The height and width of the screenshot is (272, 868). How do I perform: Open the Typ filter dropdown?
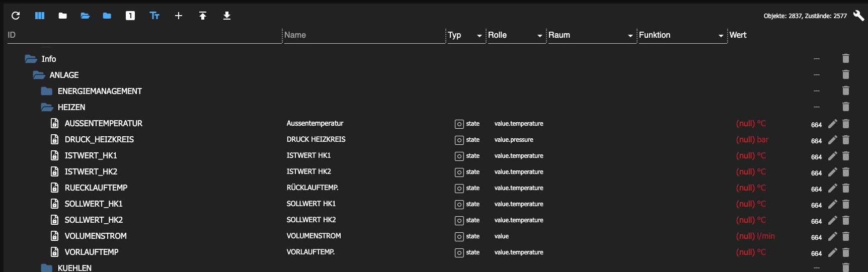click(480, 36)
